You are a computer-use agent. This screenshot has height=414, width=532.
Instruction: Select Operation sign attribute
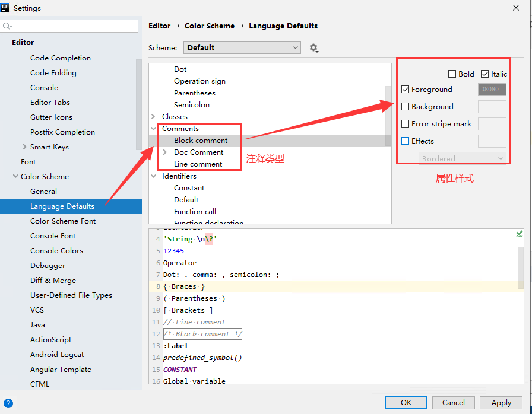pyautogui.click(x=199, y=81)
